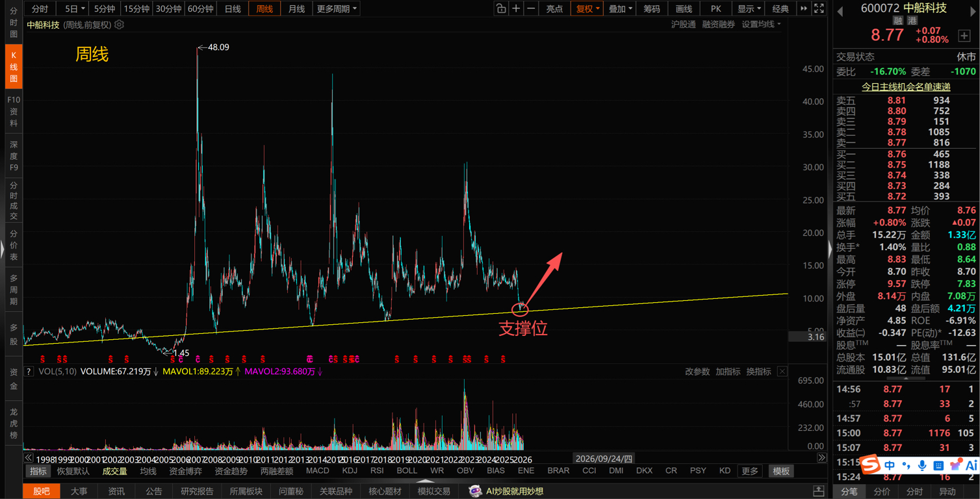The width and height of the screenshot is (980, 499).
Task: Zoom in chart with plus icon
Action: (x=516, y=8)
